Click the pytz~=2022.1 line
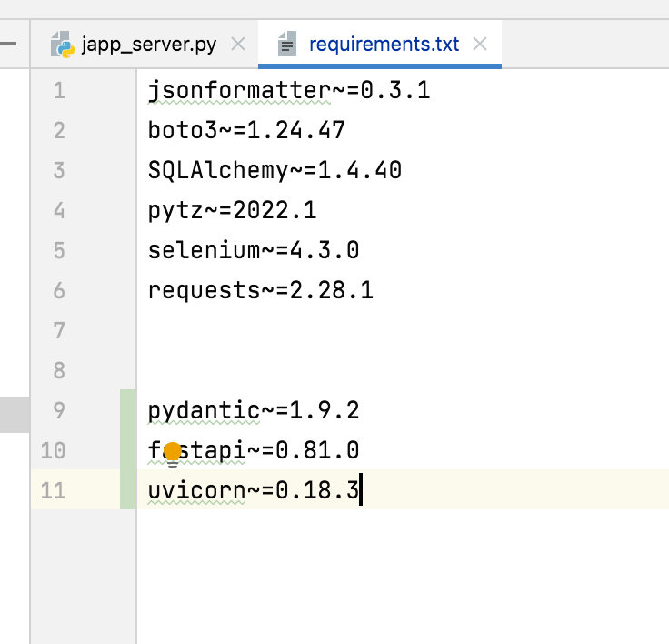This screenshot has height=644, width=669. (x=232, y=210)
